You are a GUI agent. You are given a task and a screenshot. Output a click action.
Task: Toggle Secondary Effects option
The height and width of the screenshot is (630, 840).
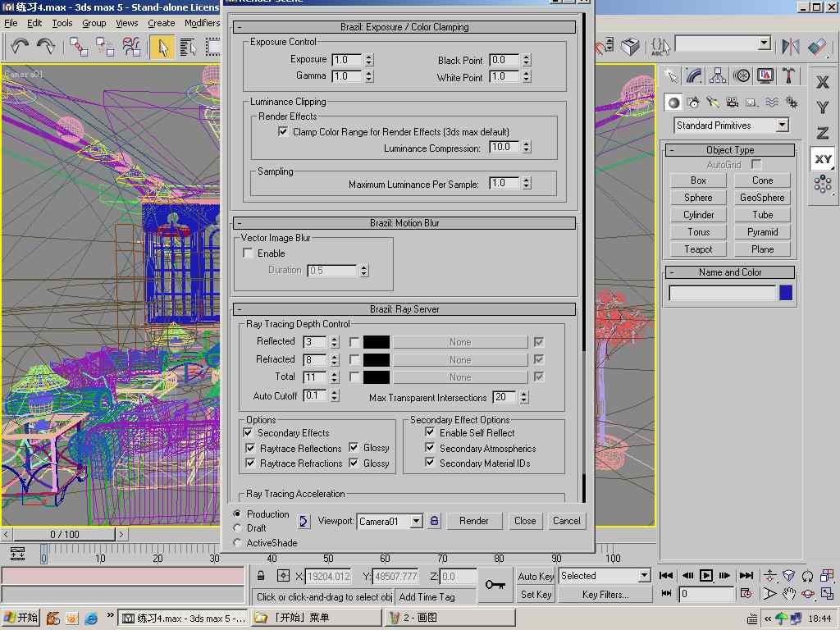coord(248,432)
